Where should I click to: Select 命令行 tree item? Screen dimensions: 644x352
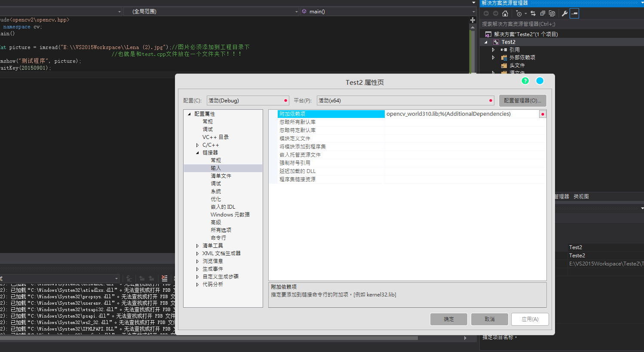click(x=218, y=238)
